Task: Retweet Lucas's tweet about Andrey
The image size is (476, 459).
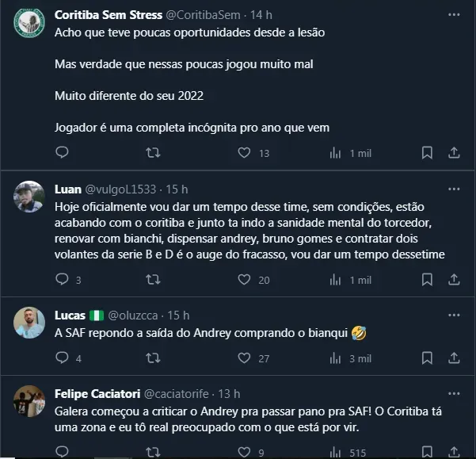Action: point(154,358)
